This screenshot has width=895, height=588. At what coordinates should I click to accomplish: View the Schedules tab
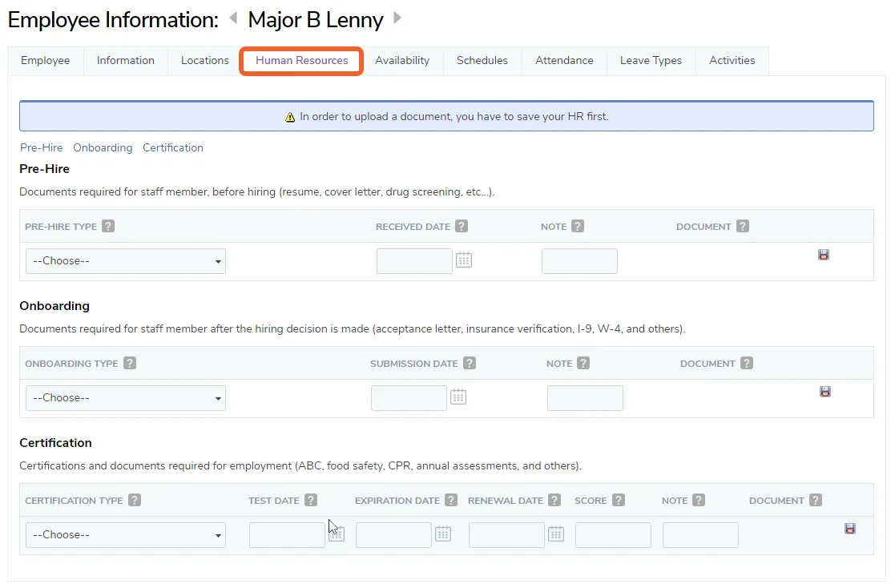tap(482, 61)
